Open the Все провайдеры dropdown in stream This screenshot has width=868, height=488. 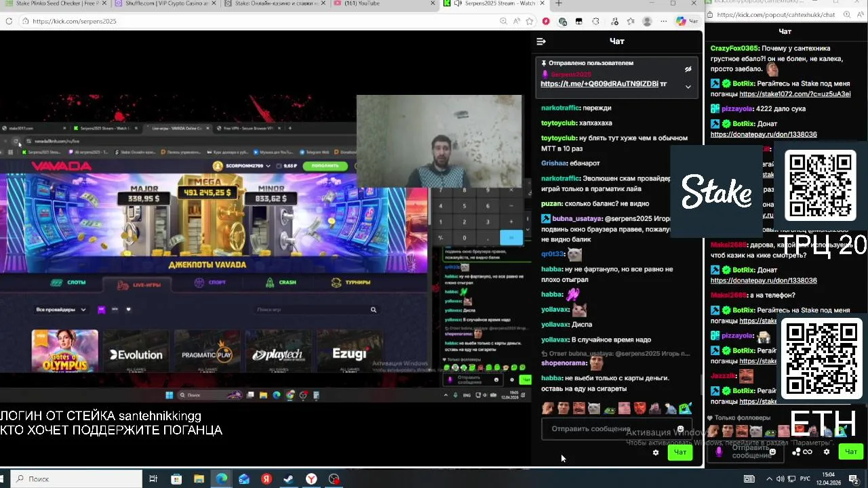coord(61,310)
